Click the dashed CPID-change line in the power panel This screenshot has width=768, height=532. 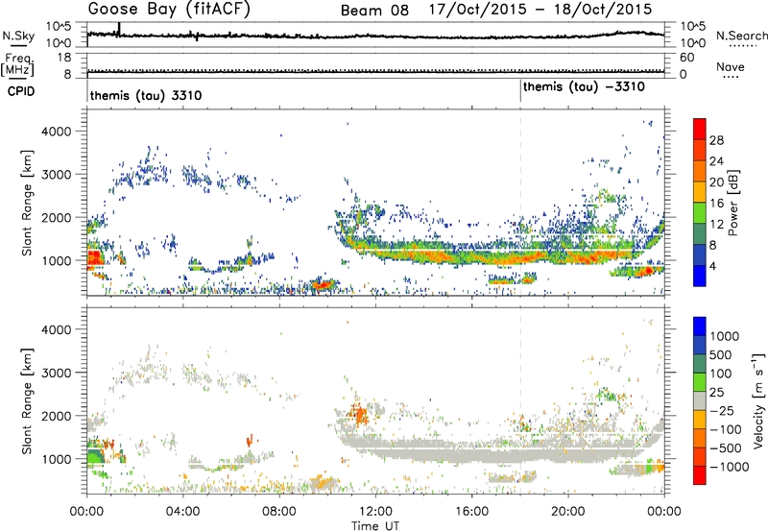tap(520, 202)
